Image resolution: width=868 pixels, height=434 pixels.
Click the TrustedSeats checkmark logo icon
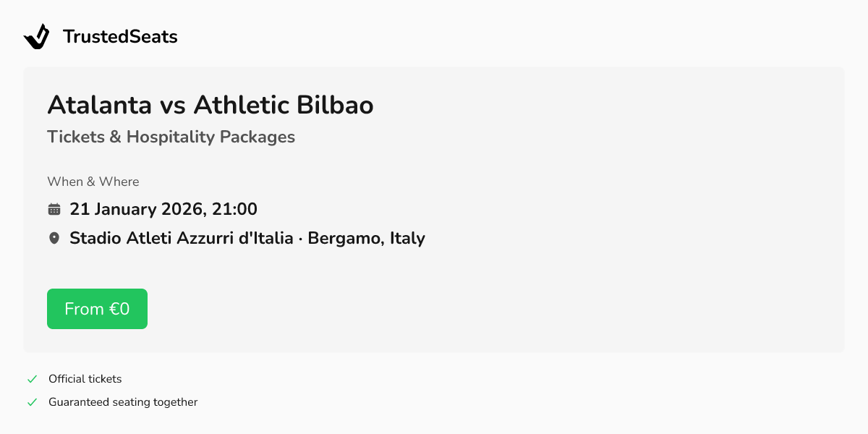coord(36,35)
